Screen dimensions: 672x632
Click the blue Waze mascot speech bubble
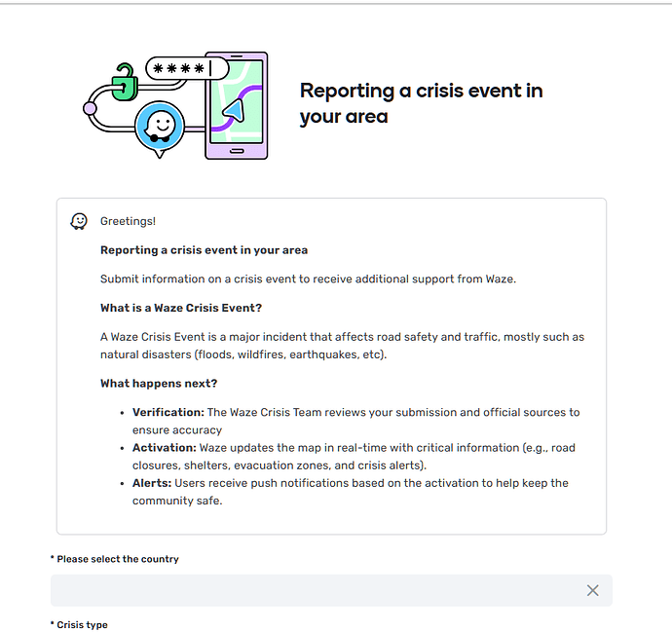[160, 129]
